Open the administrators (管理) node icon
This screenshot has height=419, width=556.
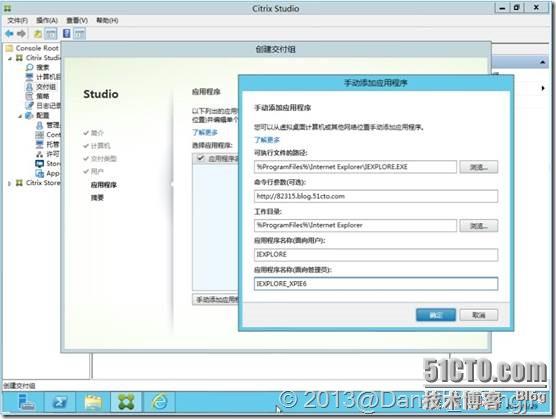point(39,125)
